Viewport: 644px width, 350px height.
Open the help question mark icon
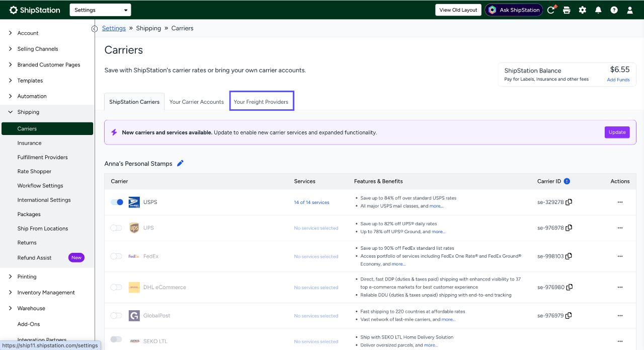pos(614,10)
